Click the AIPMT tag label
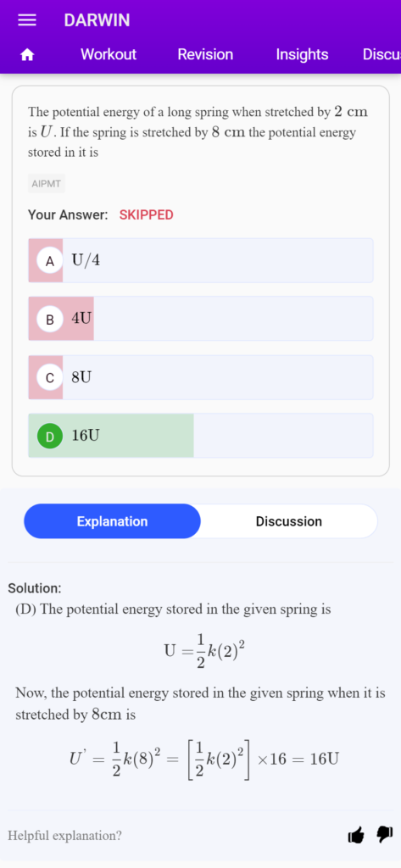This screenshot has width=401, height=868. click(47, 184)
